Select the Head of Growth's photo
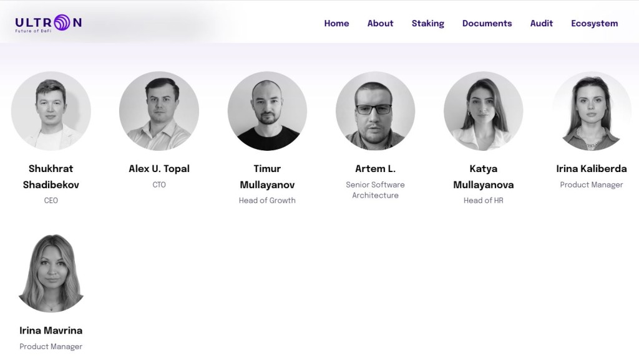This screenshot has height=364, width=639. (267, 111)
